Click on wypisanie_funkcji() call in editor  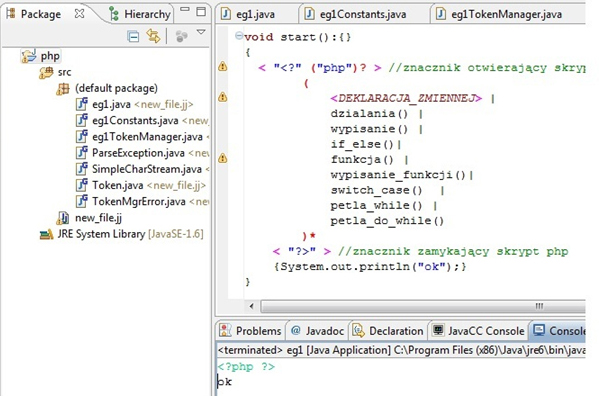pos(398,175)
